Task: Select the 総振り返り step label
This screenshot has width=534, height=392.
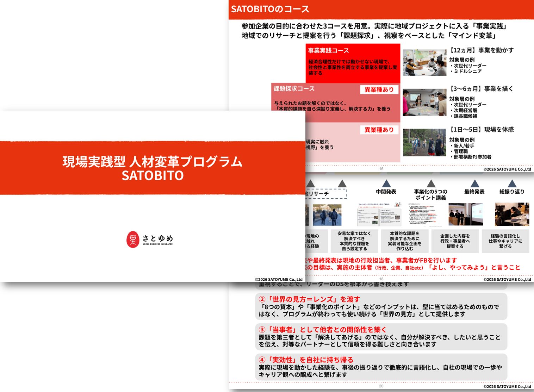Action: click(x=512, y=192)
